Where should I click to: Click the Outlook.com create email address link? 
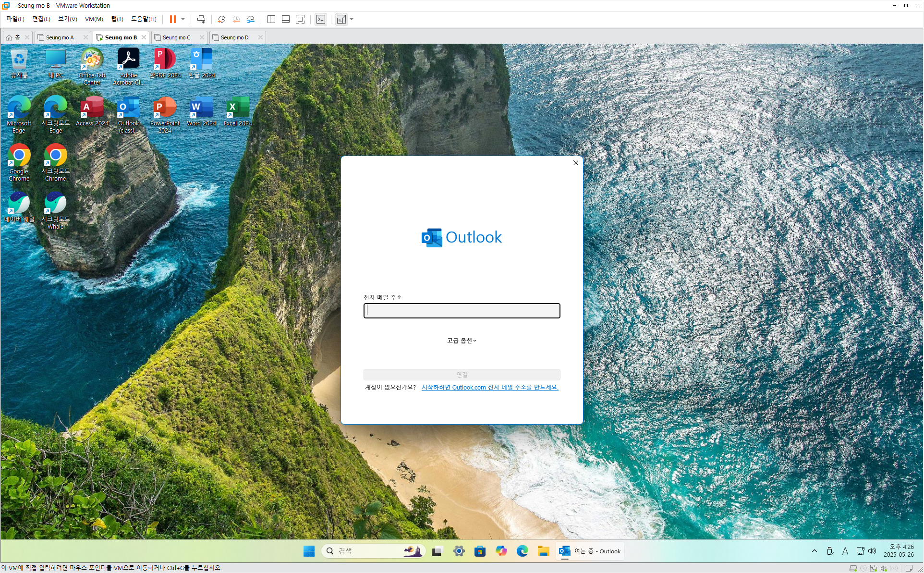pyautogui.click(x=489, y=387)
